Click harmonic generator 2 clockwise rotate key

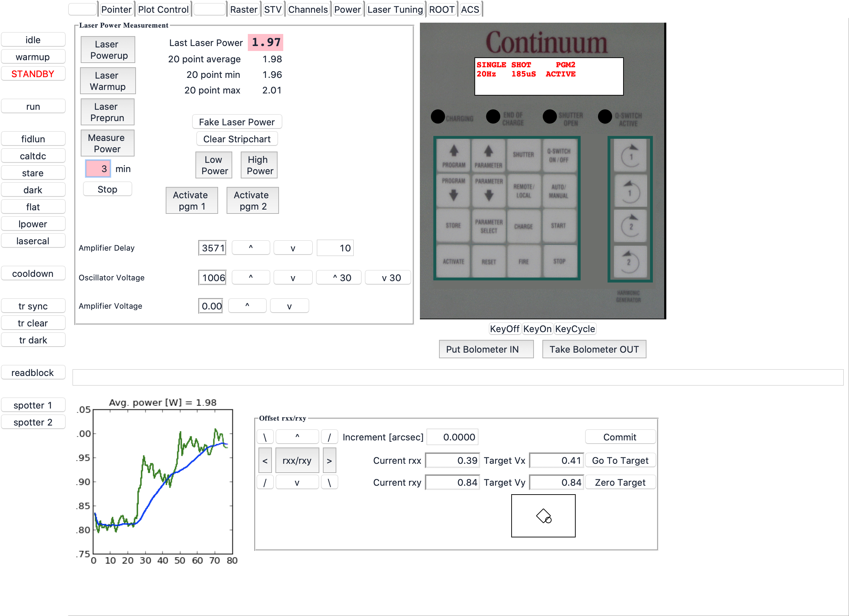click(x=631, y=226)
